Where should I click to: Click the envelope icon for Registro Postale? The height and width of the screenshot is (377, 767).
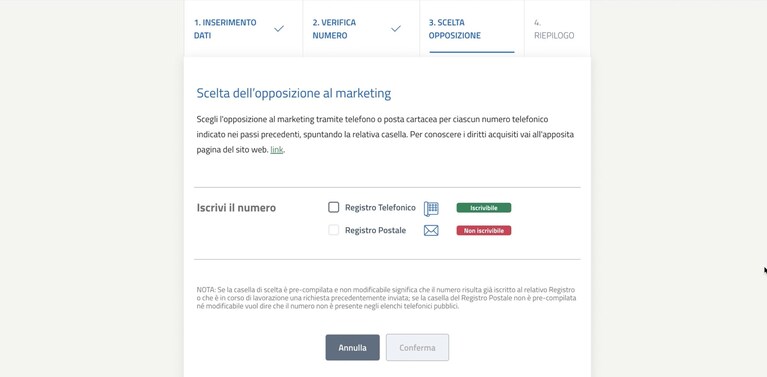tap(431, 230)
